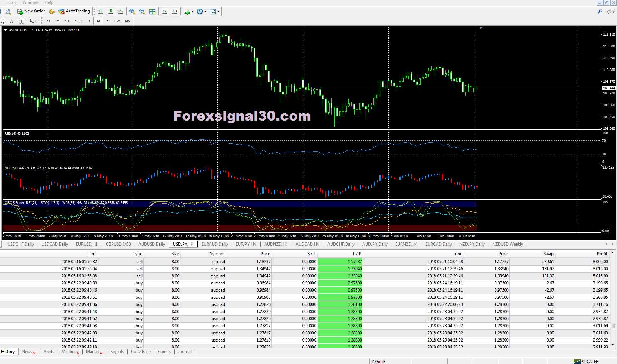617x364 pixels.
Task: Click the chart shift triangle marker
Action: (x=481, y=28)
